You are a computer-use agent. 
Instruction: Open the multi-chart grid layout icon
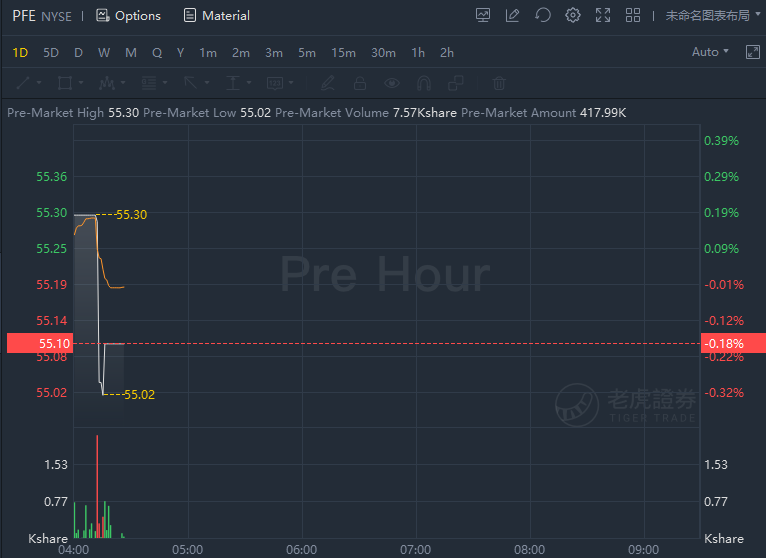click(633, 16)
